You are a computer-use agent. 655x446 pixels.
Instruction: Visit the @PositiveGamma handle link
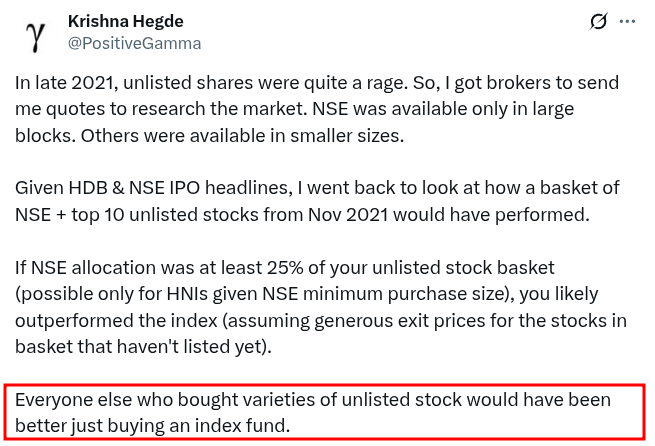[134, 43]
